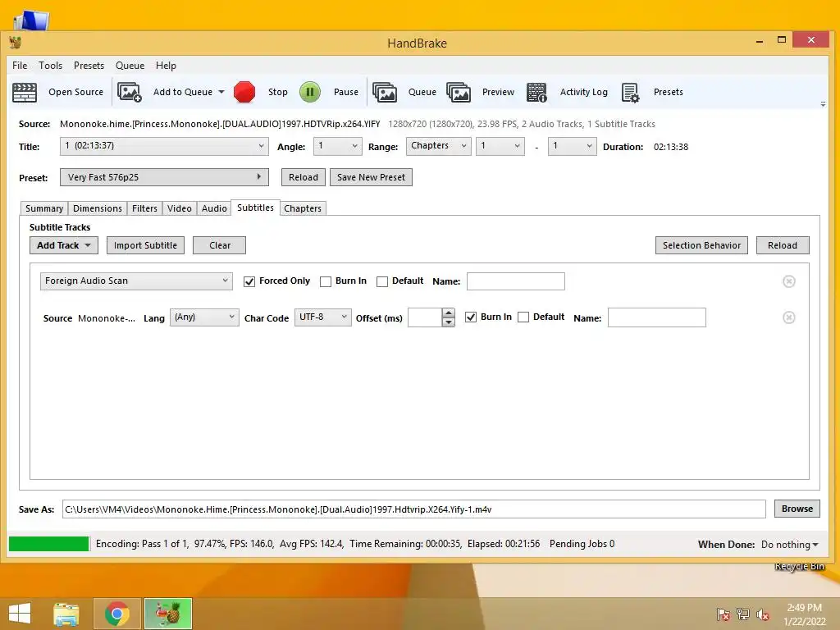Open the File menu

tap(20, 66)
